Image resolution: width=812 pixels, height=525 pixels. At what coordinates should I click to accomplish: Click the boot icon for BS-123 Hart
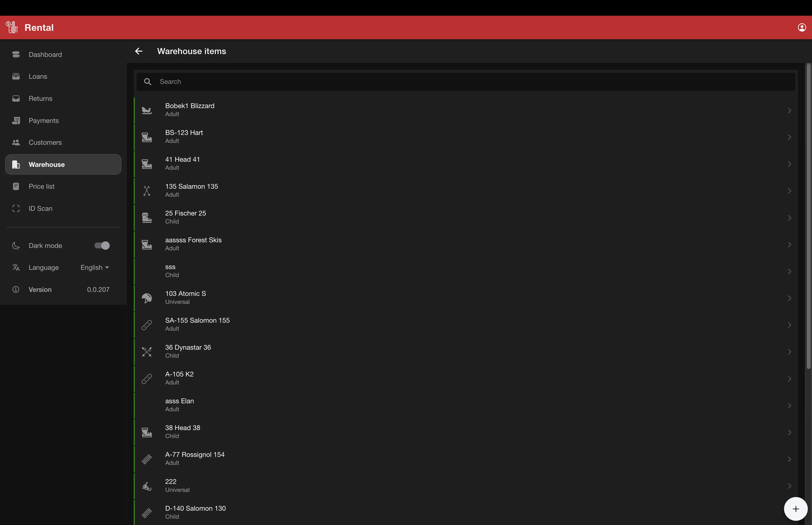pyautogui.click(x=147, y=137)
